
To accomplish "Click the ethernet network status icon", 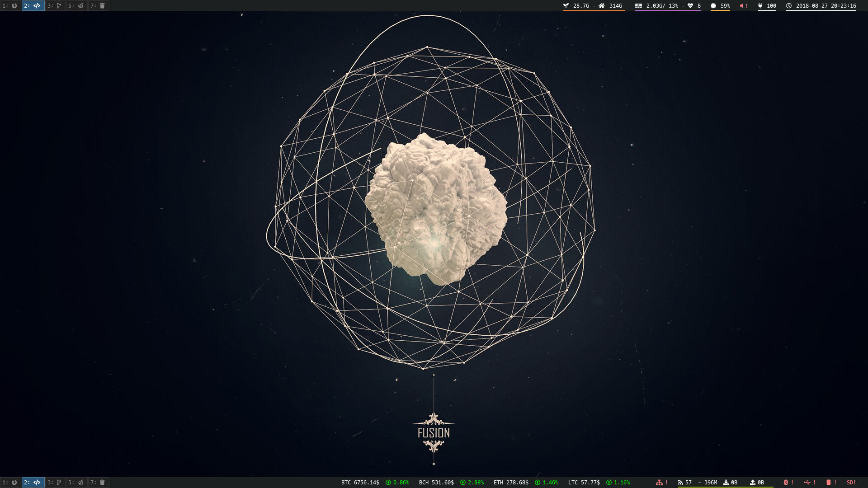I will 659,483.
